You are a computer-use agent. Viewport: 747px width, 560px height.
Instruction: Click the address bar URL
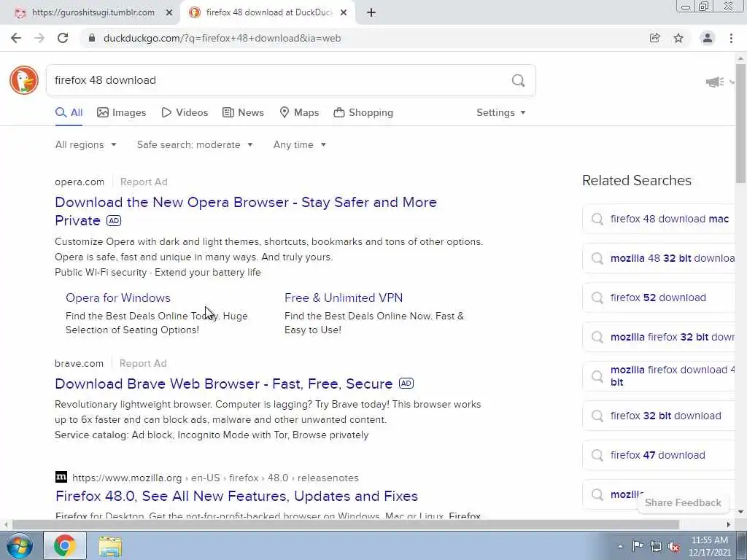[x=222, y=38]
